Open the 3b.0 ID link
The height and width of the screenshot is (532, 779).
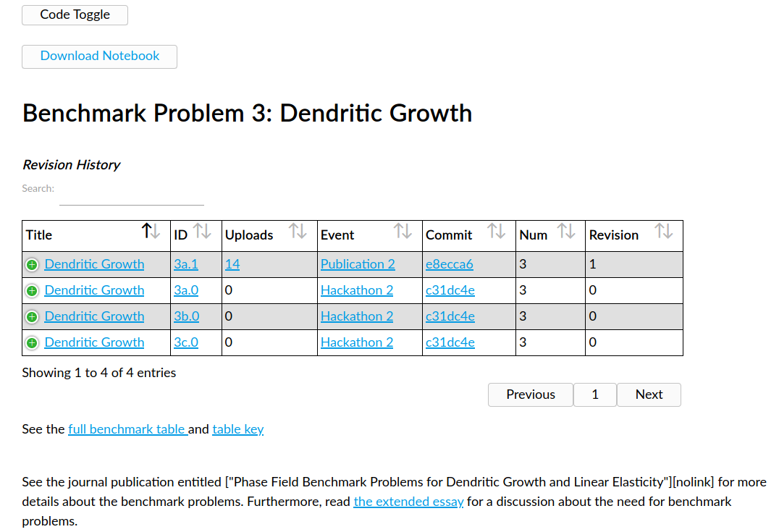pyautogui.click(x=186, y=316)
